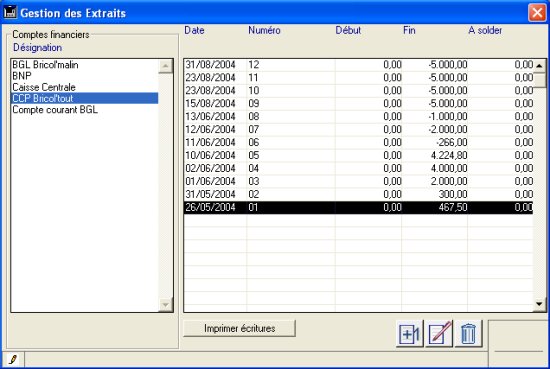
Task: Click the 300,00 Fin value
Action: (453, 194)
